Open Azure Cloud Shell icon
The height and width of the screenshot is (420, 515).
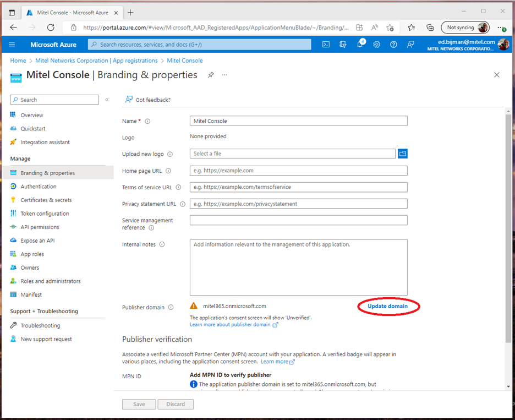(326, 45)
